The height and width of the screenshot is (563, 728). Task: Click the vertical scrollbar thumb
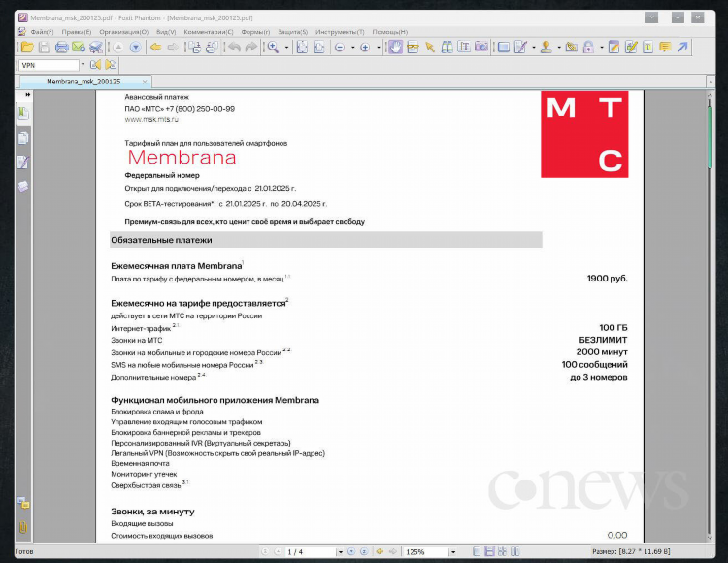(710, 138)
